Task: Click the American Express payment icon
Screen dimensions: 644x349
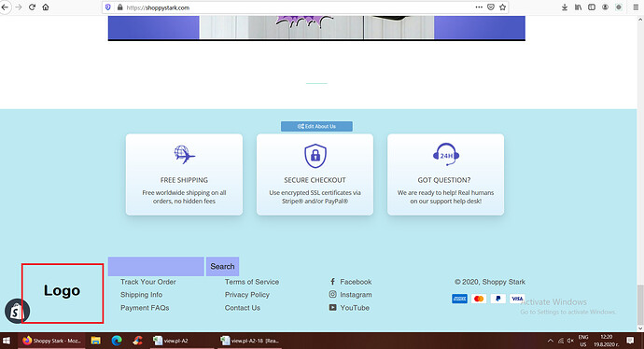Action: click(x=459, y=299)
